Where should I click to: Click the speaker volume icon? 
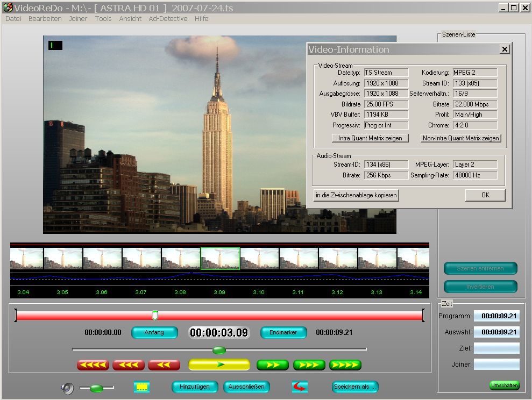pos(67,388)
